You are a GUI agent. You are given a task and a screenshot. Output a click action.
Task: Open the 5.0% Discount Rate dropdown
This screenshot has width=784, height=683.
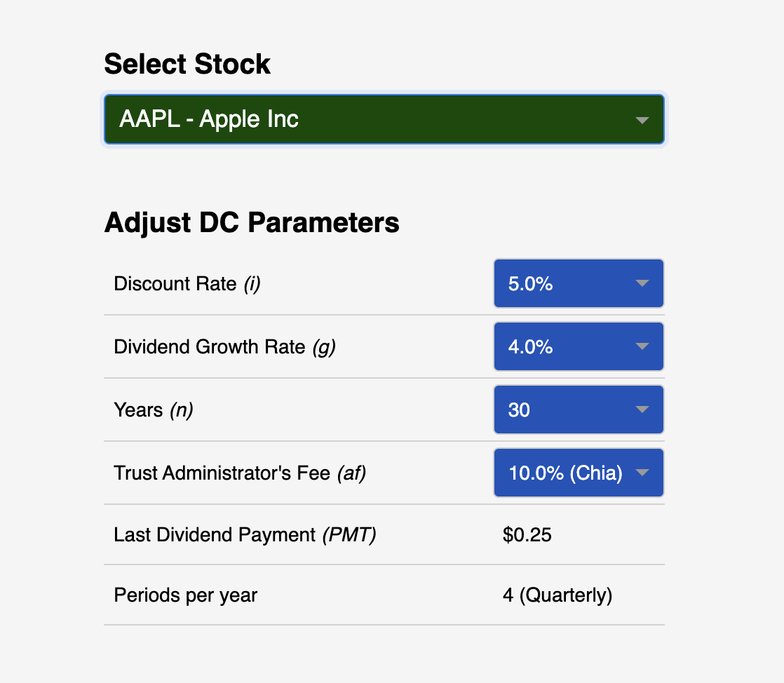[579, 283]
